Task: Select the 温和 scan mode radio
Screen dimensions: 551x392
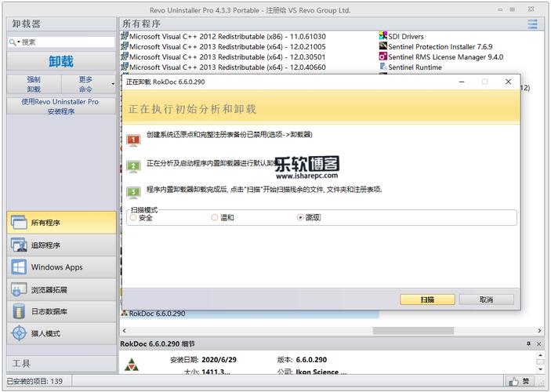Action: (215, 218)
